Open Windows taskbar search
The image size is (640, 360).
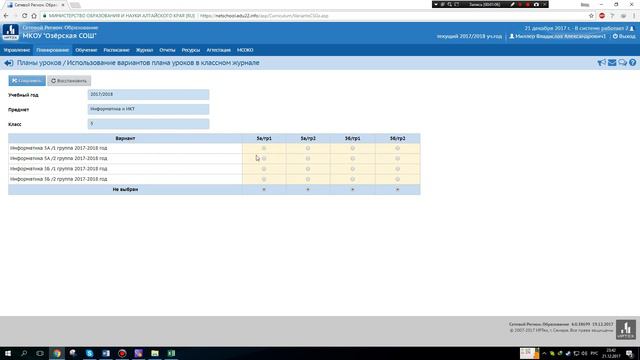pos(24,353)
